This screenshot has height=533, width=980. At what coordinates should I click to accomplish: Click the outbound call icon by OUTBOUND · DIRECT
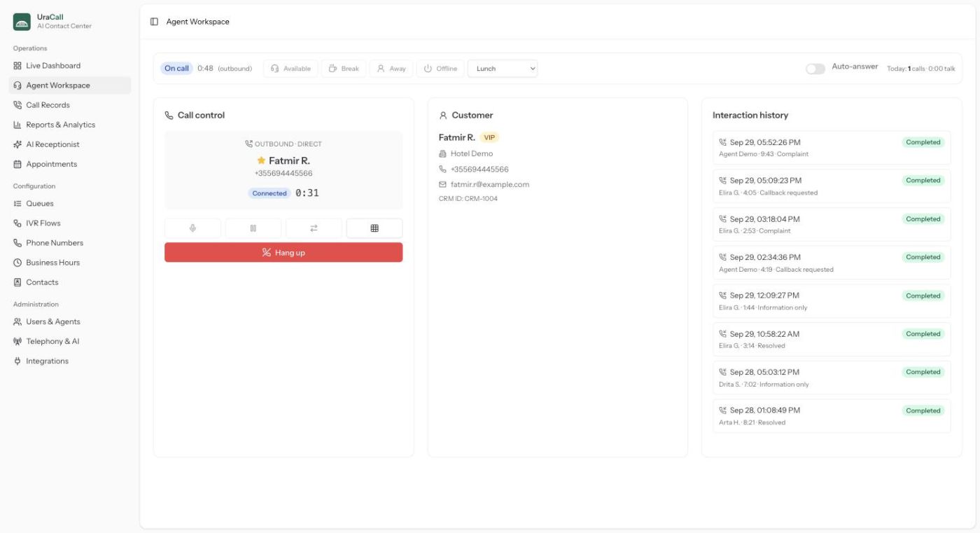coord(248,144)
